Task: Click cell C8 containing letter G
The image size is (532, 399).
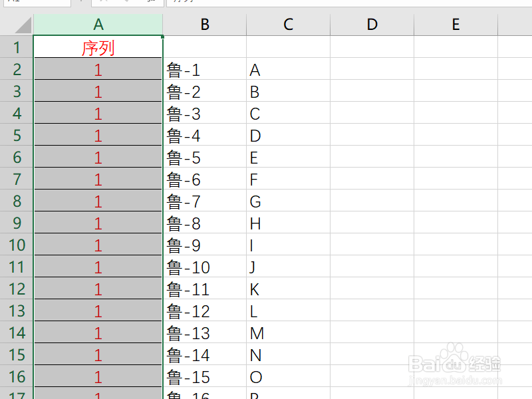Action: click(x=288, y=201)
